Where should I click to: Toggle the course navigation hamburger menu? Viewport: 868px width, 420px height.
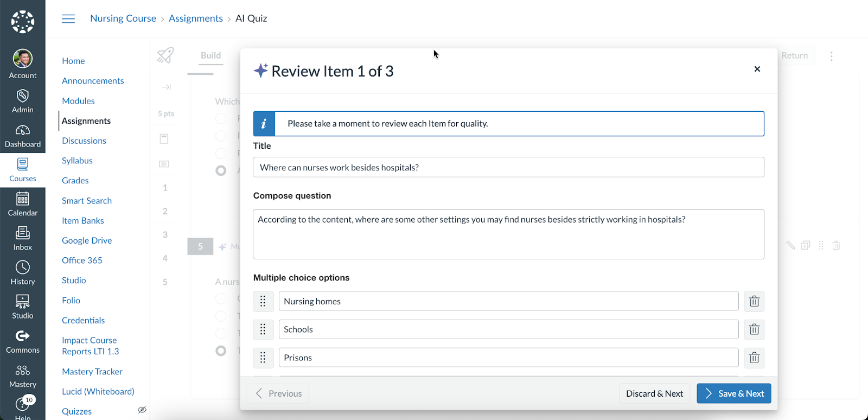(68, 19)
